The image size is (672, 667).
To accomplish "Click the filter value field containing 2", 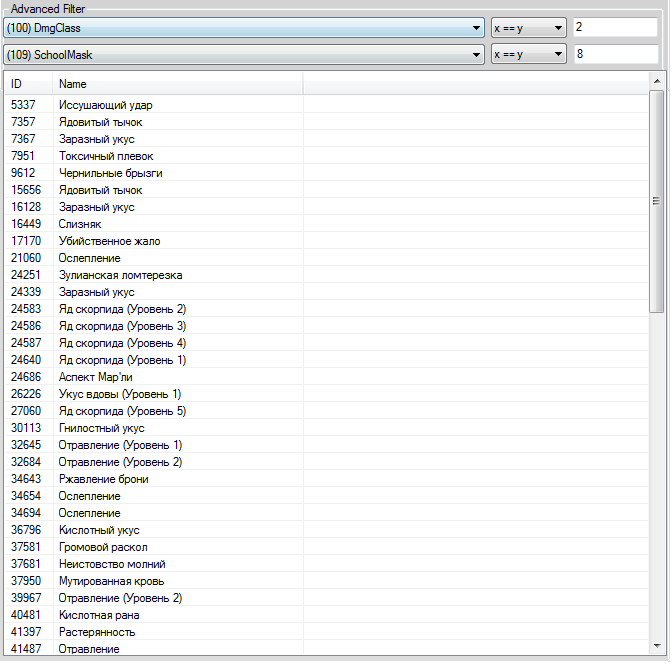I will click(614, 27).
